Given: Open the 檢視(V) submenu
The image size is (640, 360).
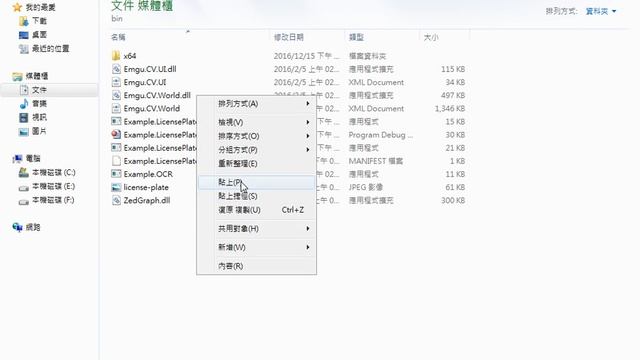Looking at the screenshot, I should click(256, 122).
